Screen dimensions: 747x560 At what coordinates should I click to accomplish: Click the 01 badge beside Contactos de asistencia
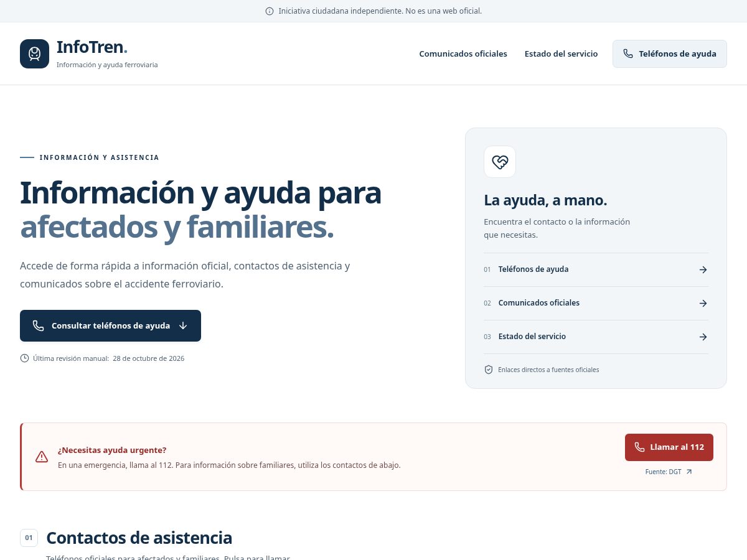click(29, 538)
